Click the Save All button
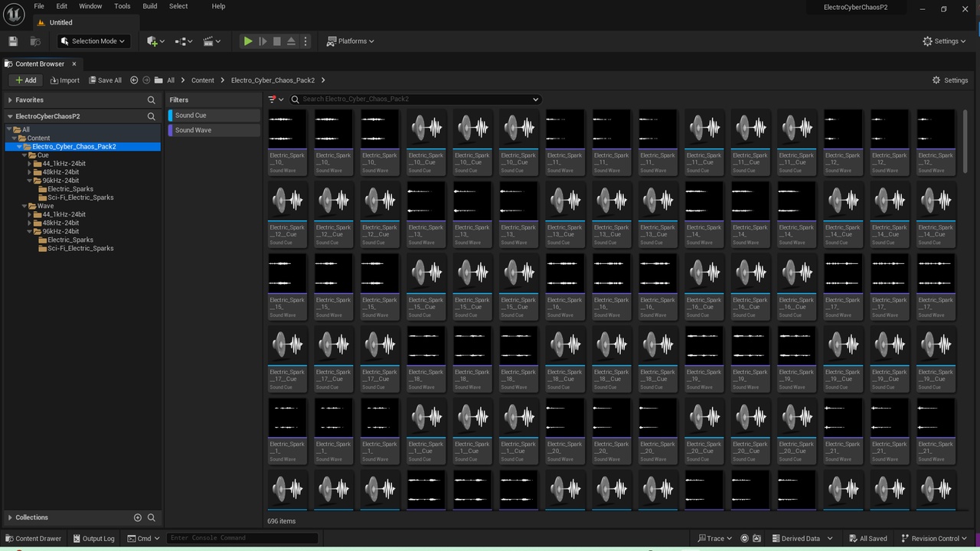 click(105, 80)
